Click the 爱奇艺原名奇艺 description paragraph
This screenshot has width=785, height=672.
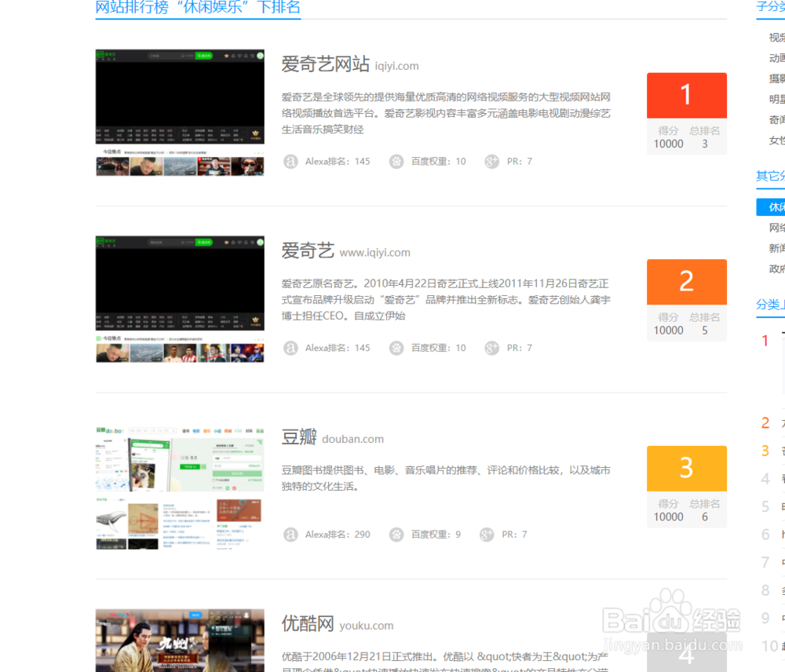click(446, 299)
